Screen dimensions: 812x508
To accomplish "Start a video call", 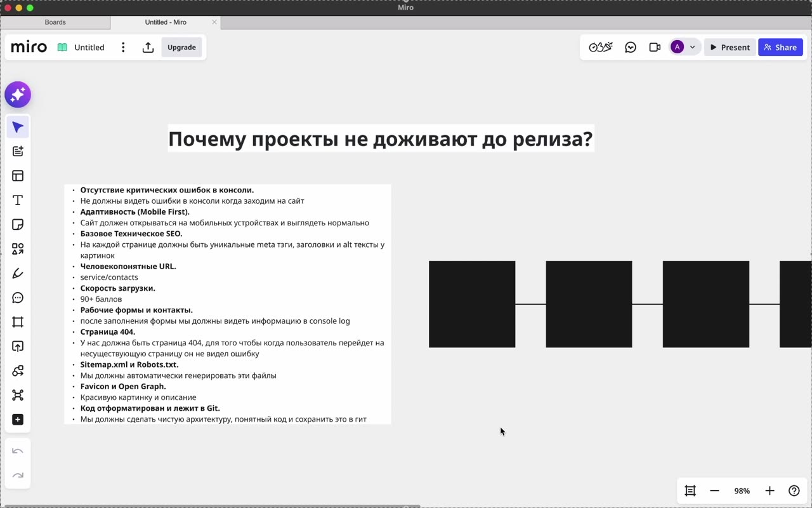I will tap(655, 47).
